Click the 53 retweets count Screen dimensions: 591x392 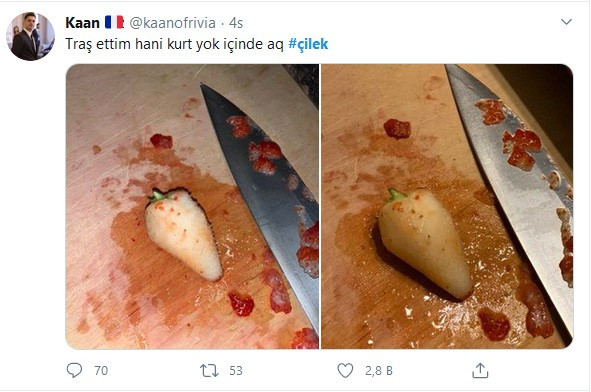pyautogui.click(x=236, y=371)
